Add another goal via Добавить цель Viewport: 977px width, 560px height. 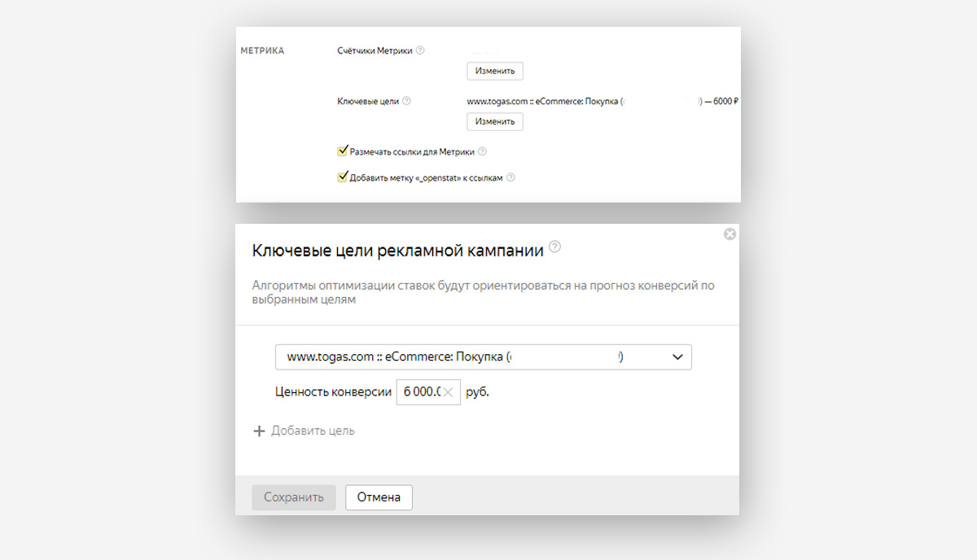(x=305, y=431)
